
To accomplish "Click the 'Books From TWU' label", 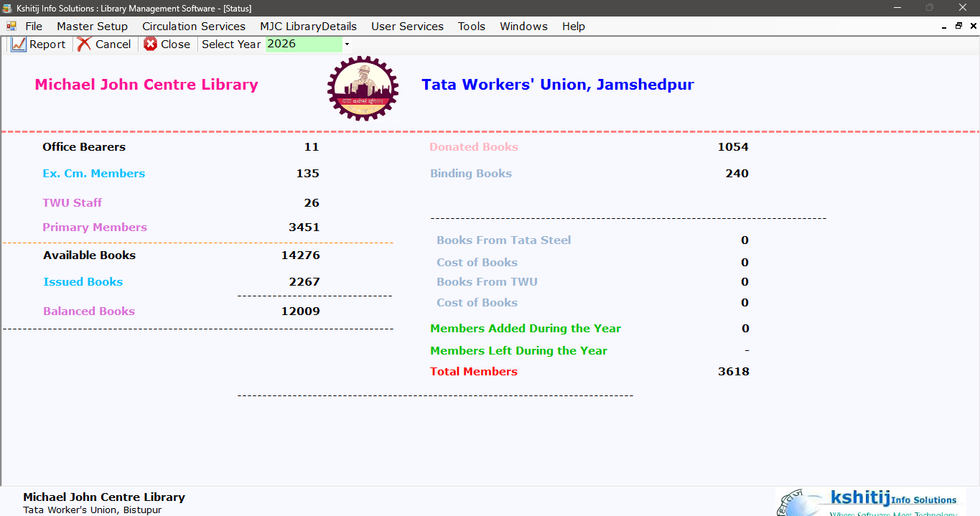I will click(x=487, y=282).
